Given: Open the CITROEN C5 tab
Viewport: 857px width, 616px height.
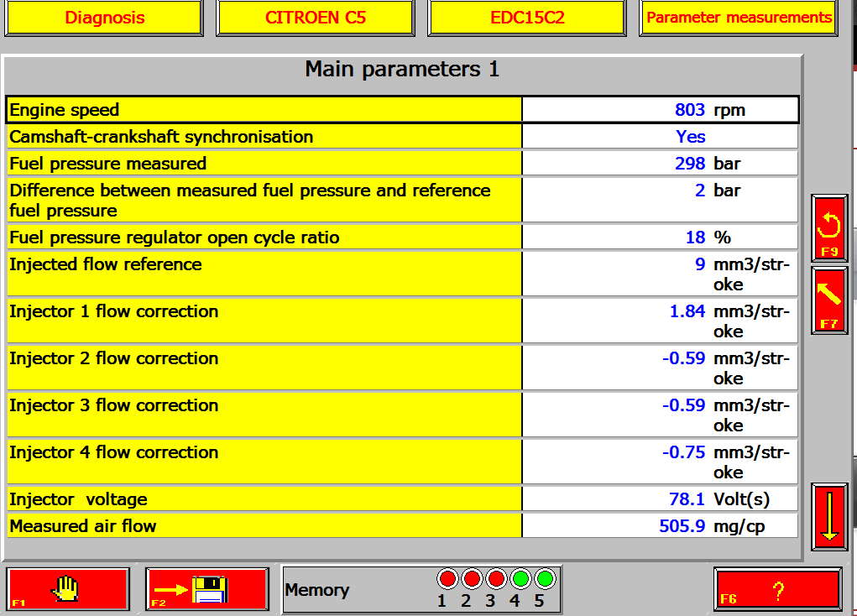Looking at the screenshot, I should [316, 18].
